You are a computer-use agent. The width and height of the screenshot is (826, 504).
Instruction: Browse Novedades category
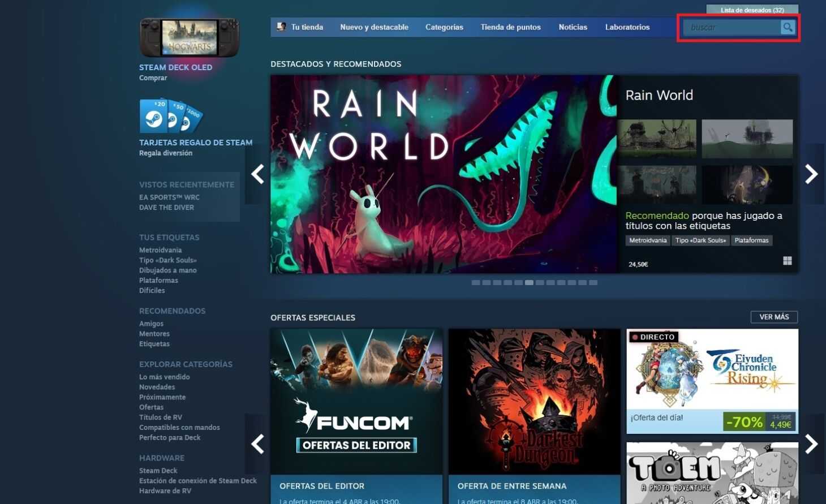tap(157, 387)
